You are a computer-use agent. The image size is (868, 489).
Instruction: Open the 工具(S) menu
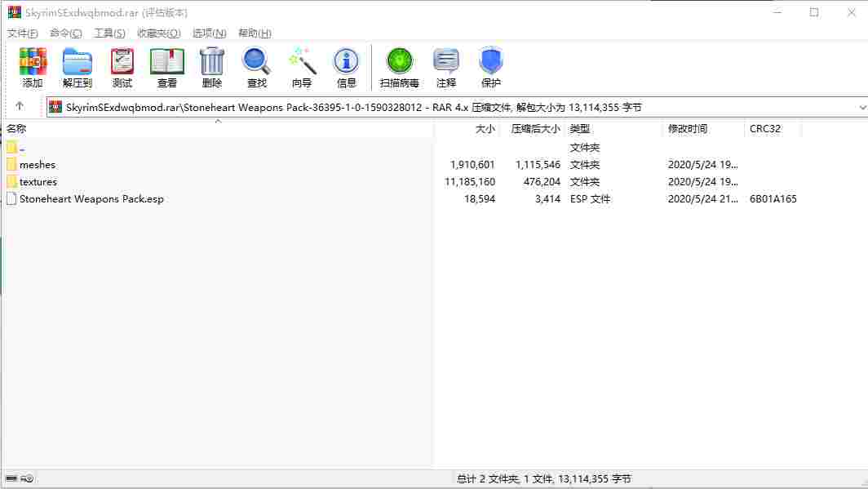[109, 33]
